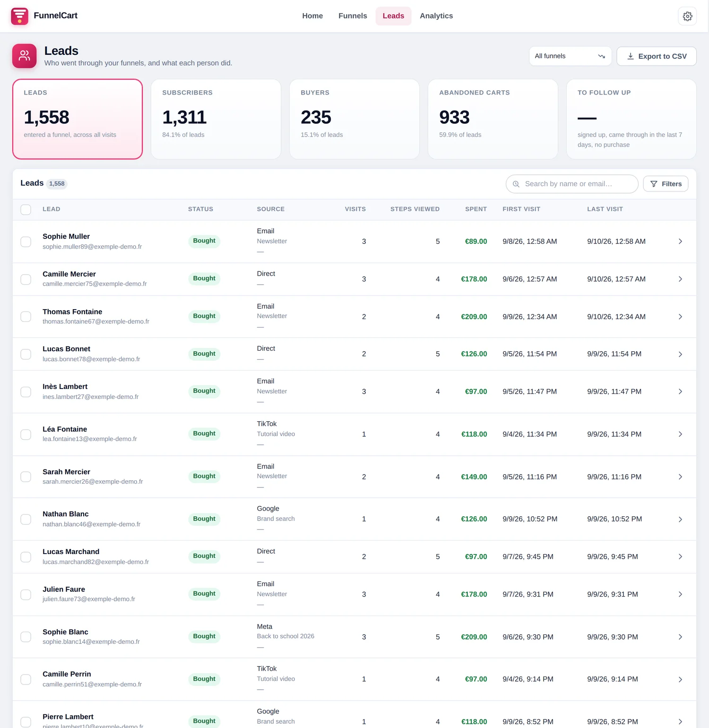The height and width of the screenshot is (728, 709).
Task: Open Léa Fontaine's lead chevron
Action: pyautogui.click(x=680, y=434)
